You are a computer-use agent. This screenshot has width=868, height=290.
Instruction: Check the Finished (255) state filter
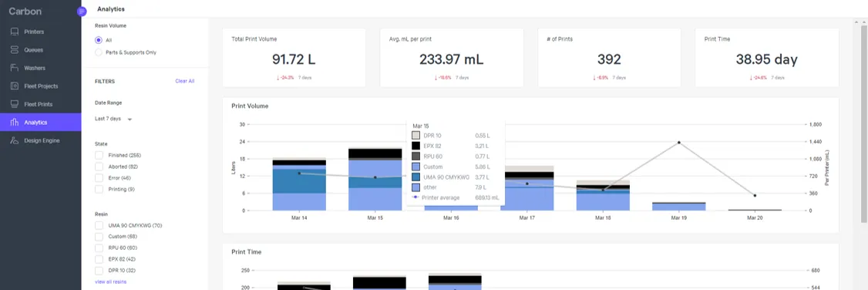tap(99, 156)
